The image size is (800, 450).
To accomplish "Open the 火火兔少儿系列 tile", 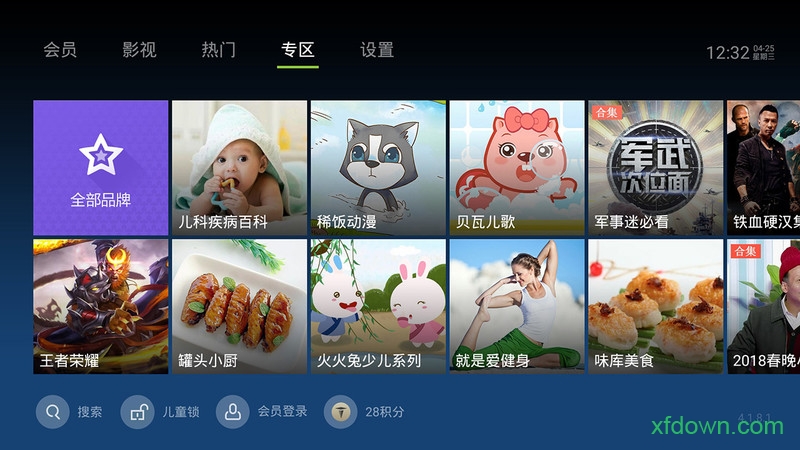I will tap(378, 307).
